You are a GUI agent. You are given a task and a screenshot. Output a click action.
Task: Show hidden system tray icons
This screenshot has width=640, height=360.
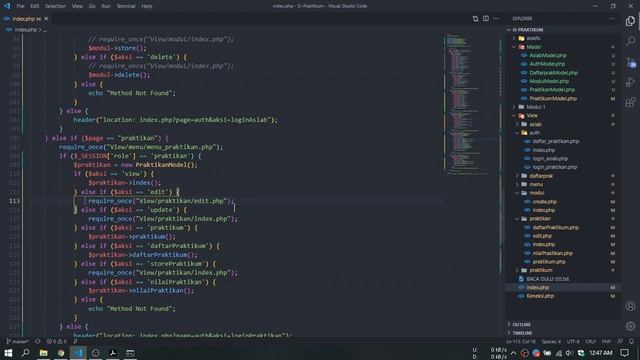click(x=513, y=353)
